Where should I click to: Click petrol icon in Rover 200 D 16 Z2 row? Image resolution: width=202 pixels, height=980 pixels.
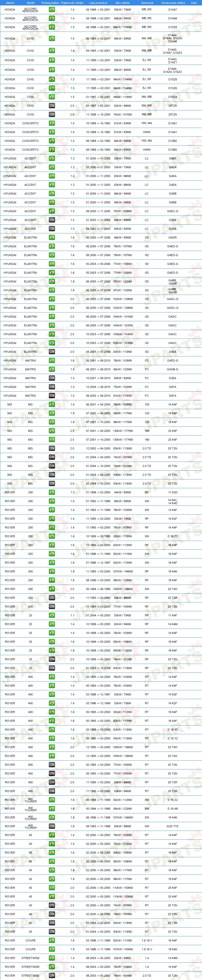pyautogui.click(x=52, y=537)
